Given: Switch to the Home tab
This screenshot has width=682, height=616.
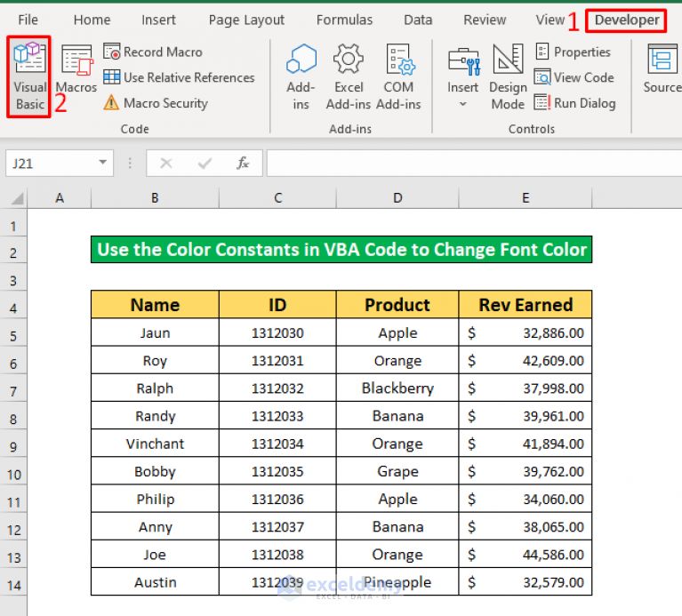Looking at the screenshot, I should [92, 20].
